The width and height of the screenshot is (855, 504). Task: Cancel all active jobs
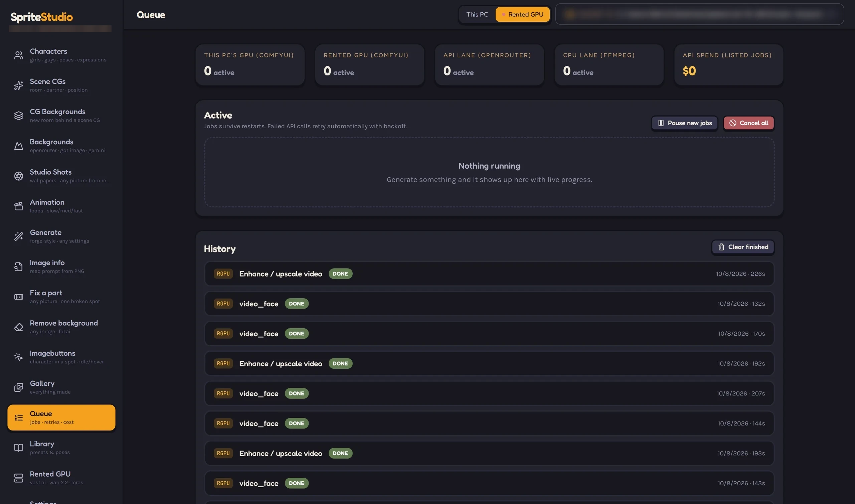pyautogui.click(x=748, y=123)
